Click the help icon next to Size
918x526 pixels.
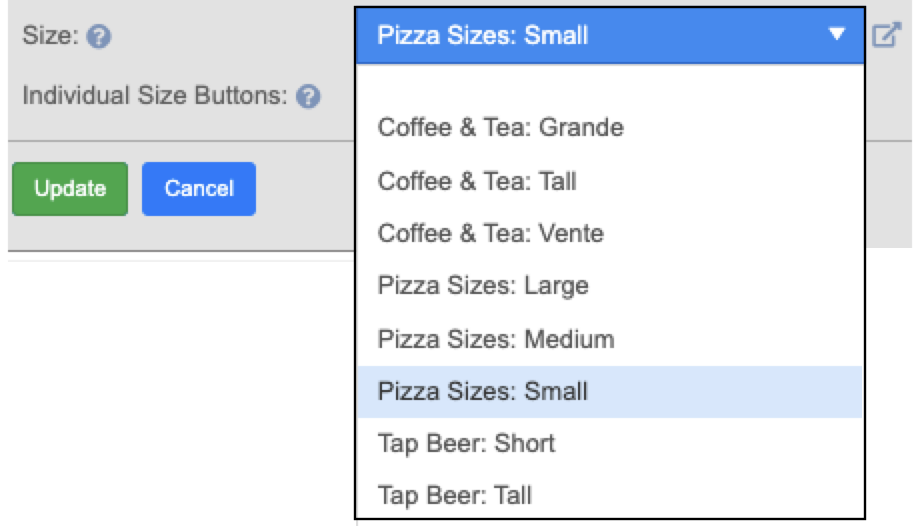[98, 36]
